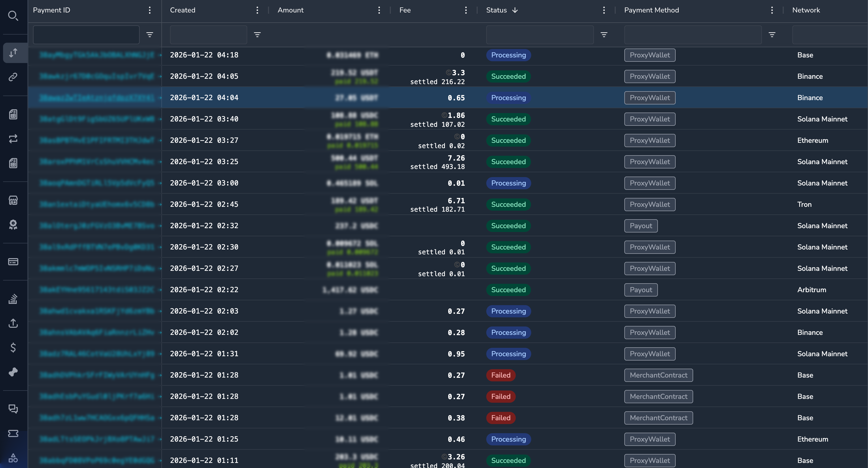Open Fee column three-dot menu
Image resolution: width=868 pixels, height=468 pixels.
click(x=466, y=10)
